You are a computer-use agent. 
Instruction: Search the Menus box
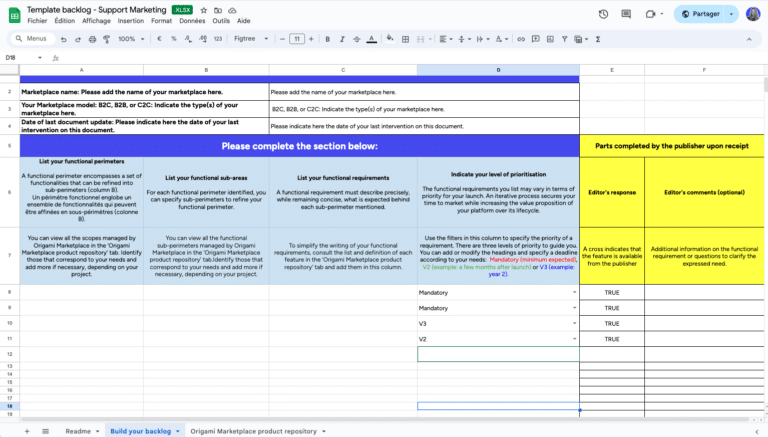click(x=32, y=39)
